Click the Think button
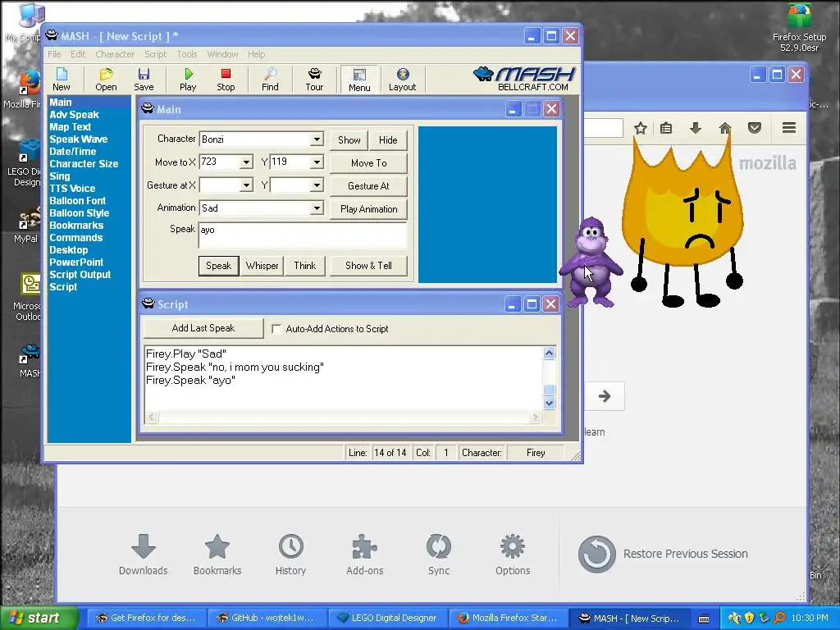840x630 pixels. (x=305, y=266)
